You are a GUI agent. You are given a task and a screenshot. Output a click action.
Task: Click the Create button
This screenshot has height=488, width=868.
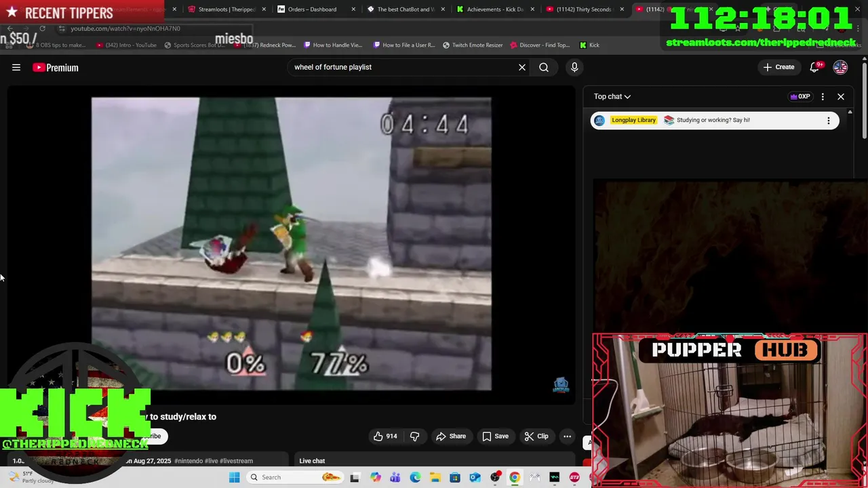[x=778, y=67]
